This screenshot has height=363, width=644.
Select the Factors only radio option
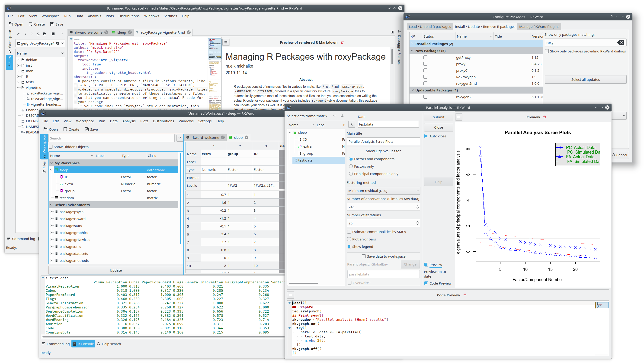point(351,166)
